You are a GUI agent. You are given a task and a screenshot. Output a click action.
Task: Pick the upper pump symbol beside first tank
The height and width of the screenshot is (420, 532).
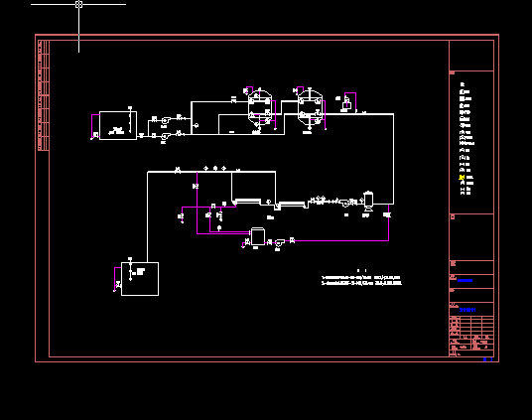coord(165,120)
